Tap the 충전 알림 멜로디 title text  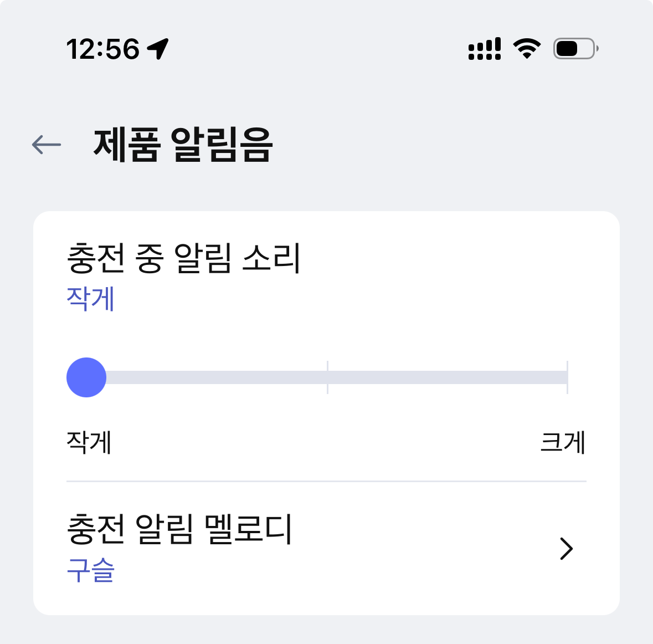179,529
